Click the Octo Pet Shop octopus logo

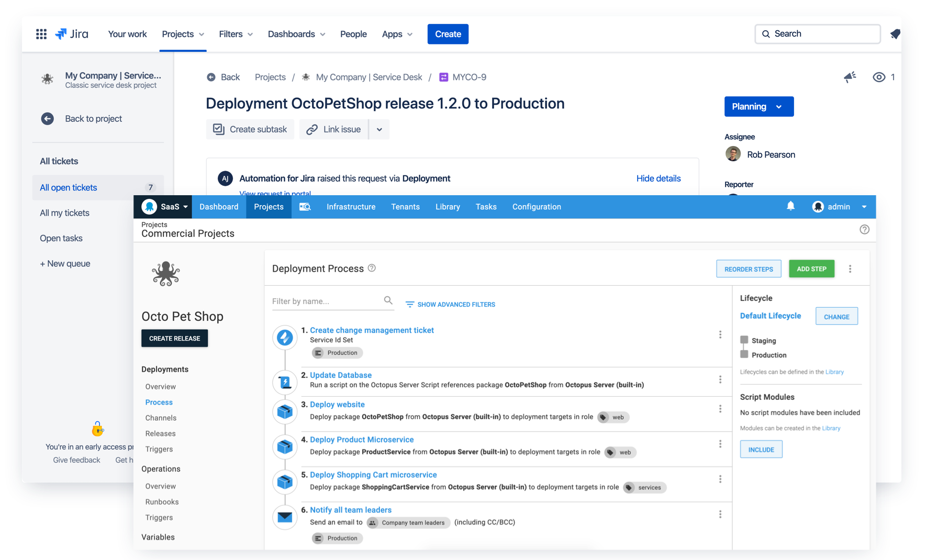tap(165, 274)
